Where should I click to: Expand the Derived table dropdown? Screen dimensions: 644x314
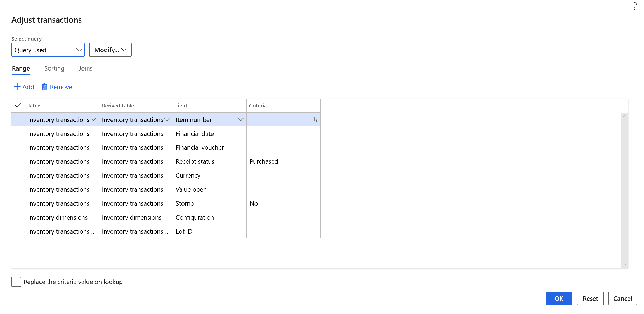[167, 119]
